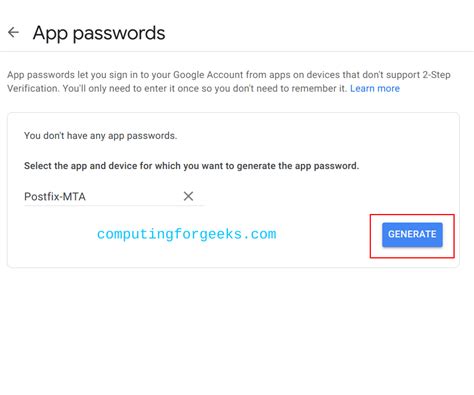The image size is (474, 395).
Task: Select the "You don't have any app passwords" message
Action: click(100, 136)
